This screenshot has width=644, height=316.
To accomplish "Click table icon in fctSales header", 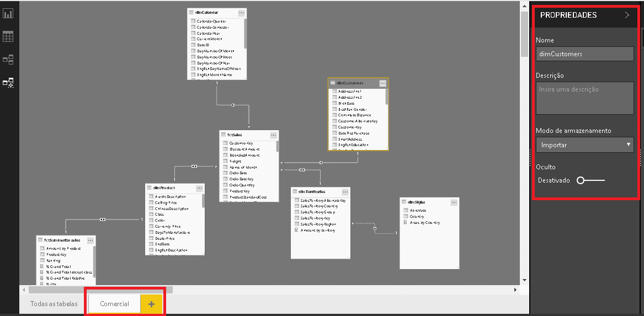I will point(224,135).
